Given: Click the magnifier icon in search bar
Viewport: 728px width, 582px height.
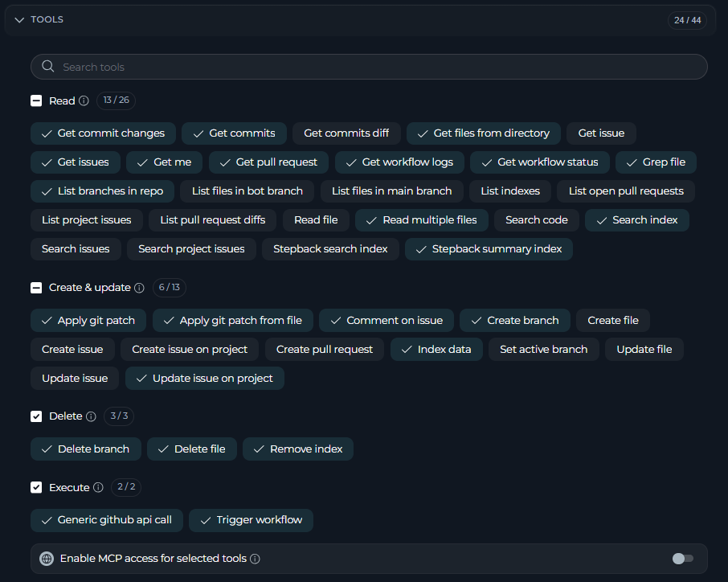Looking at the screenshot, I should [48, 67].
